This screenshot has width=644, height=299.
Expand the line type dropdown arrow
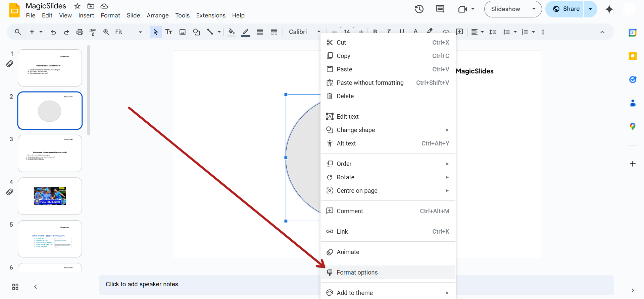pyautogui.click(x=219, y=32)
